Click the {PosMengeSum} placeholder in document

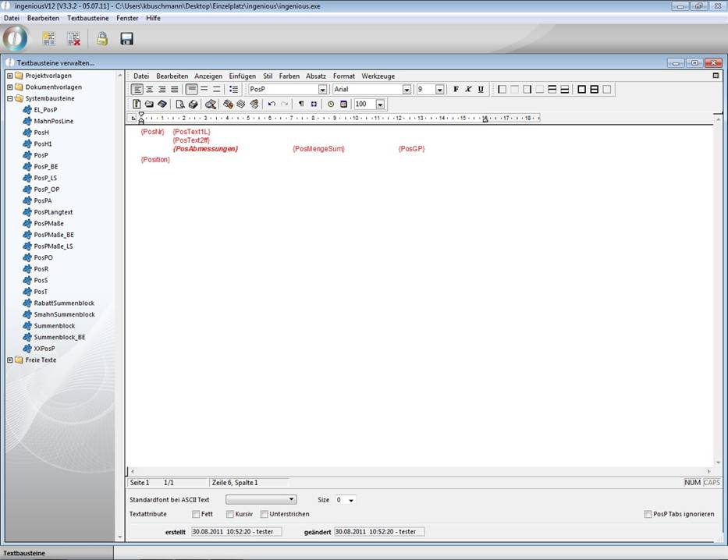(x=318, y=148)
